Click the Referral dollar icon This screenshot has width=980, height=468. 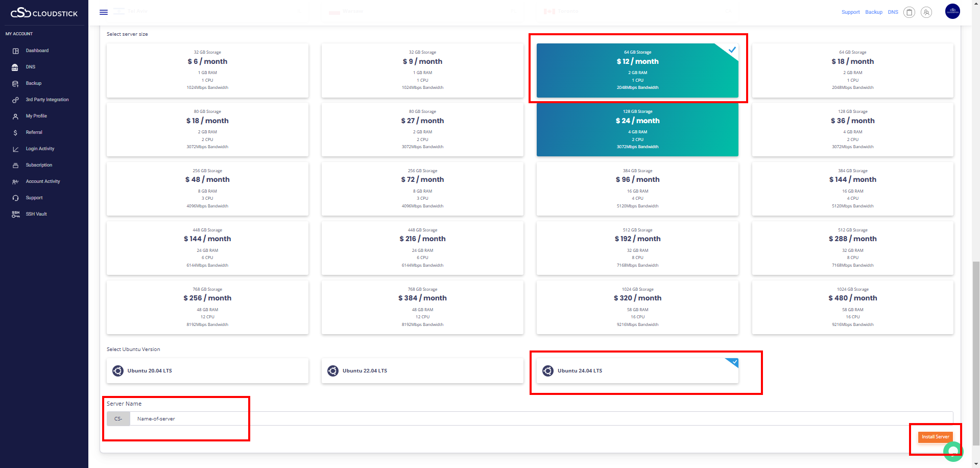tap(15, 132)
